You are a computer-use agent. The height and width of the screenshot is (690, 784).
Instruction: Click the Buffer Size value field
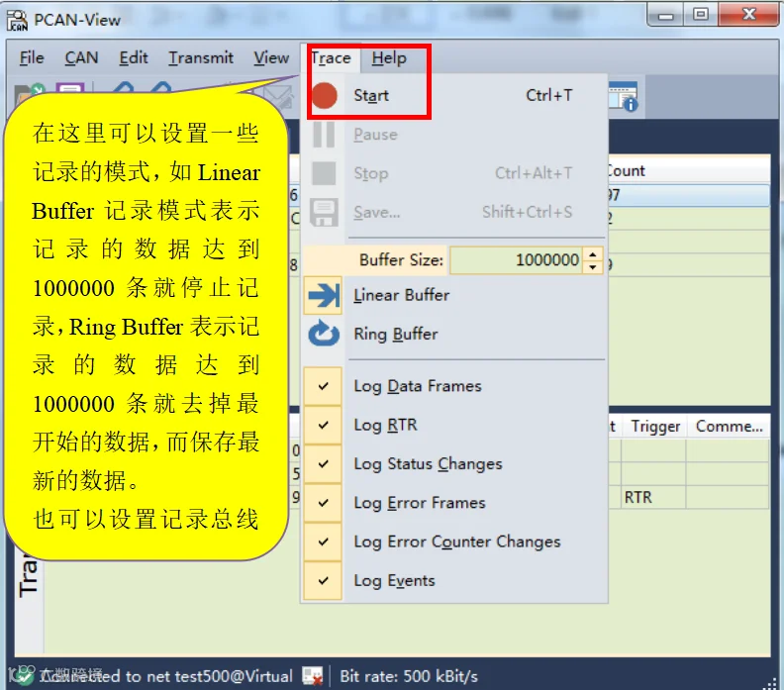516,260
